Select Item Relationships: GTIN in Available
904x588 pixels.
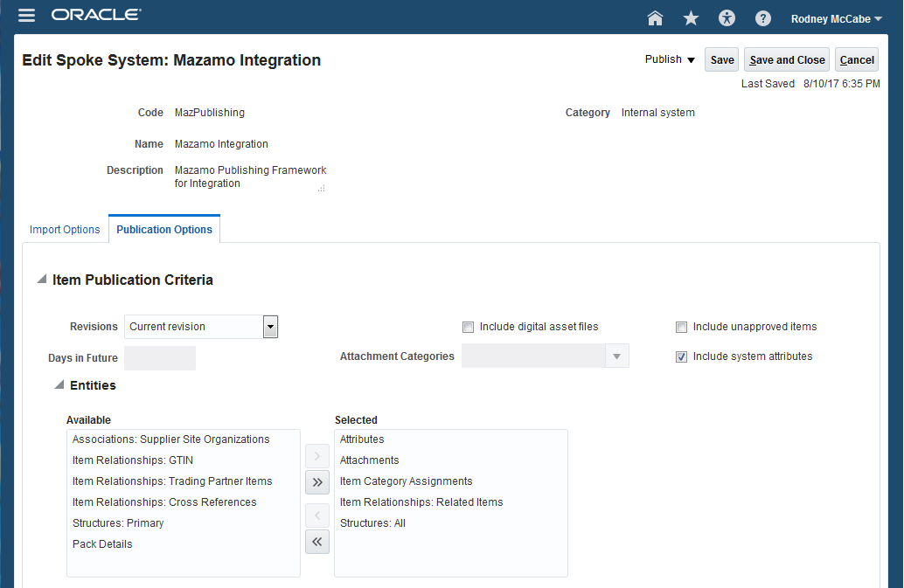point(184,460)
